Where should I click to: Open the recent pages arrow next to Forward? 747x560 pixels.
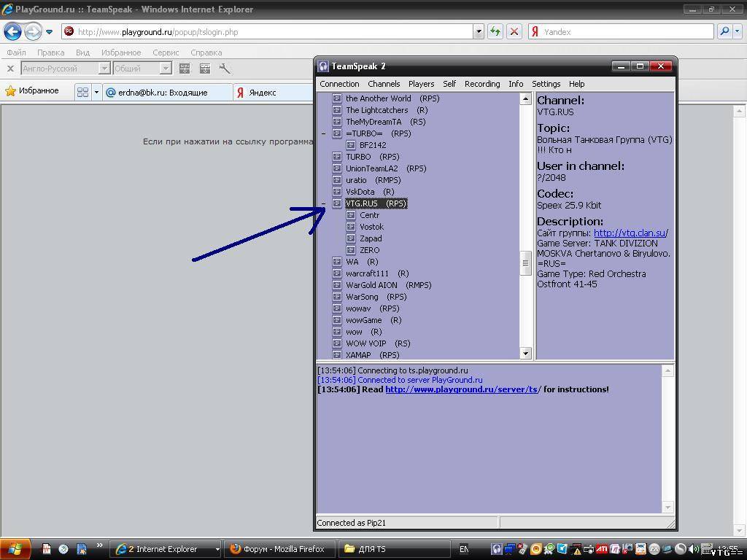49,32
